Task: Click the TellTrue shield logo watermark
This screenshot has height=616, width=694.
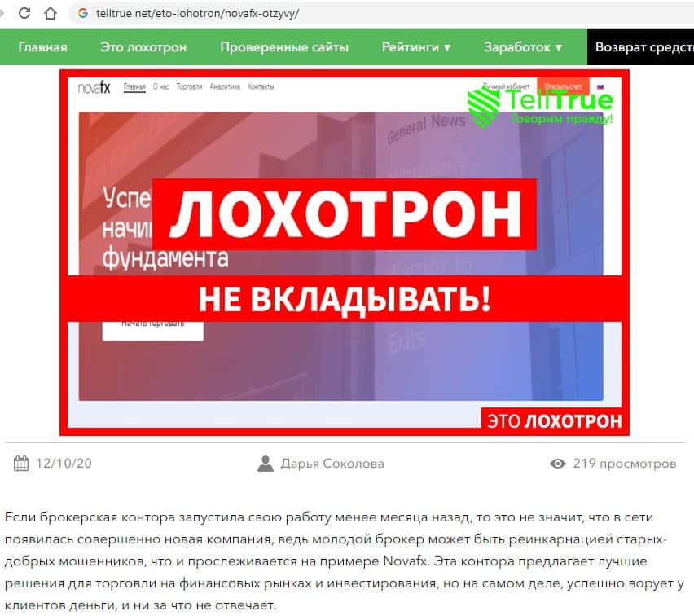Action: (x=484, y=108)
